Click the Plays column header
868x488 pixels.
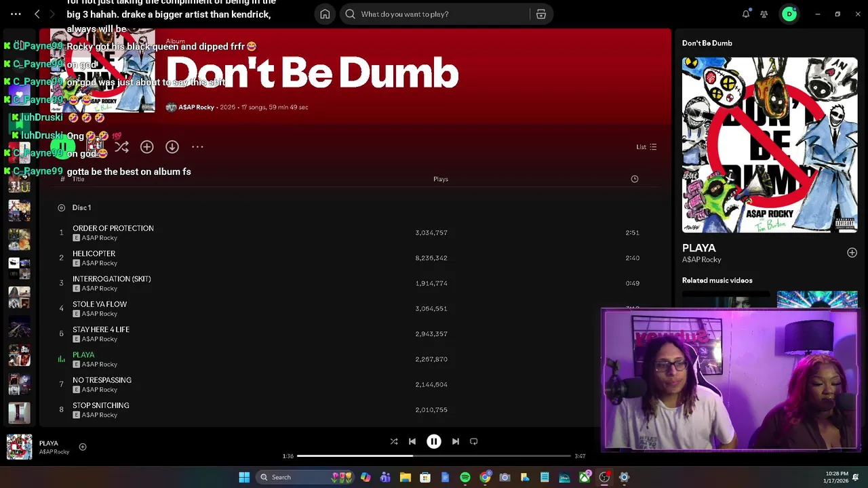click(441, 179)
